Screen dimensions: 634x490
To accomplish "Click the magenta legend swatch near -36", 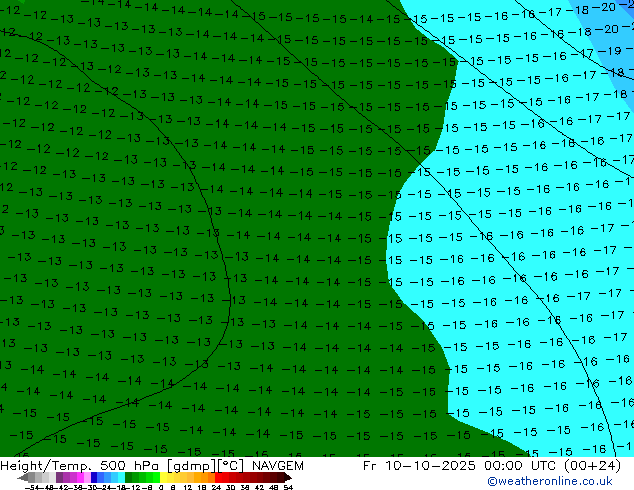I will (x=80, y=477).
